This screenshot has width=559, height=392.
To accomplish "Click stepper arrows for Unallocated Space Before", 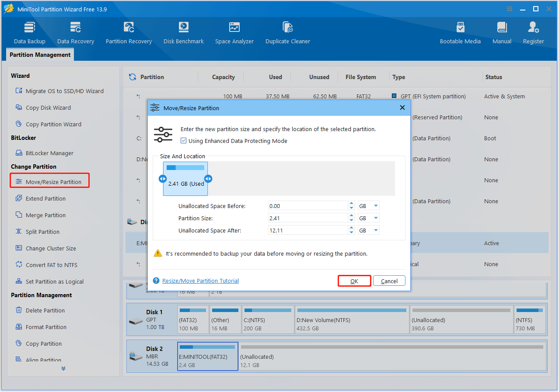I will tap(351, 206).
